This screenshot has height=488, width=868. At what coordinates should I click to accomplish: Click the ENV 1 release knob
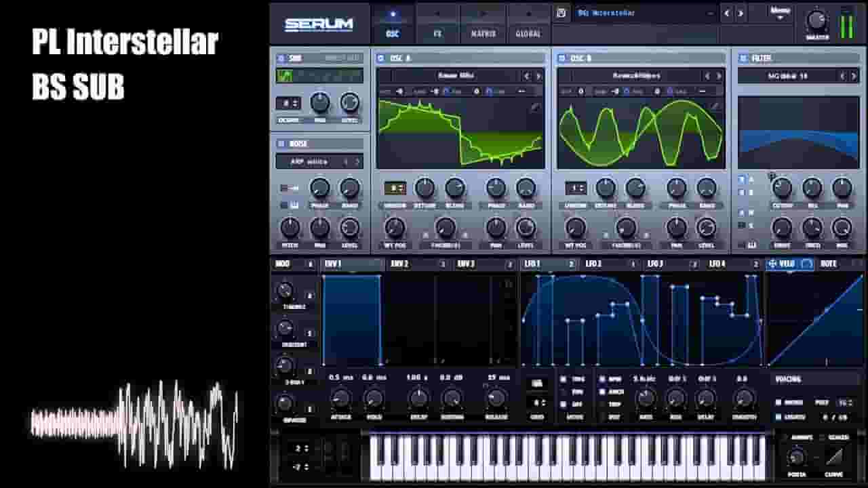click(496, 399)
